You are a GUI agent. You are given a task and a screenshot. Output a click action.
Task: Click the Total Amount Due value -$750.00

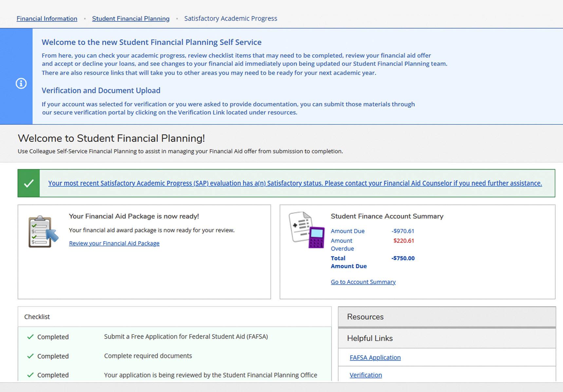coord(403,258)
